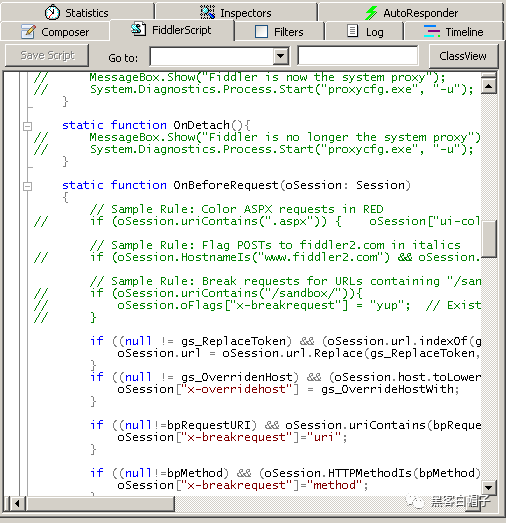
Task: Click 'oSession.url.Replace' in the code
Action: pos(292,353)
